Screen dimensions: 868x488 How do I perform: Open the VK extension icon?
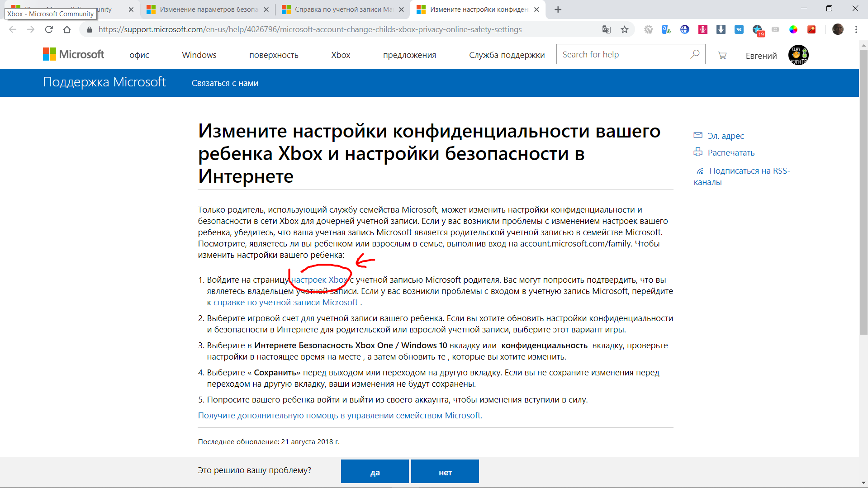[x=739, y=29]
